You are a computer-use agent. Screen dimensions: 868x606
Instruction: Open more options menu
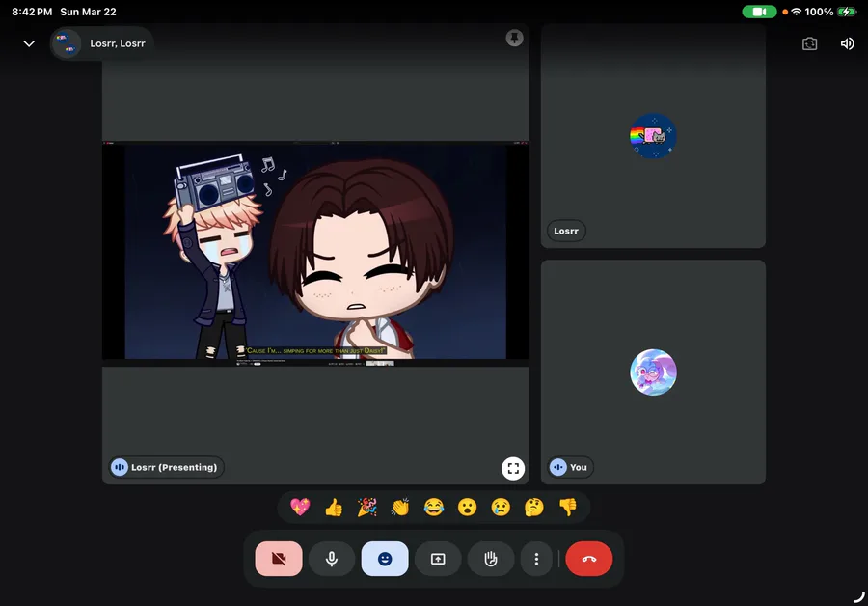tap(536, 559)
